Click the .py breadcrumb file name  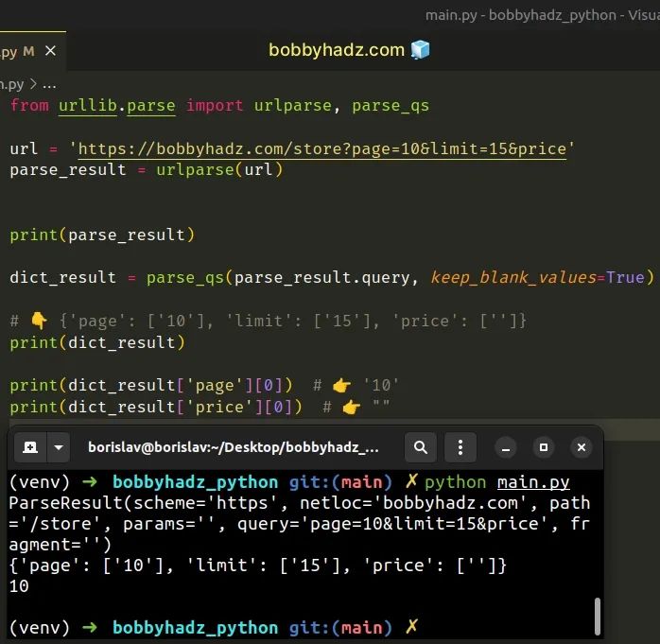coord(11,85)
